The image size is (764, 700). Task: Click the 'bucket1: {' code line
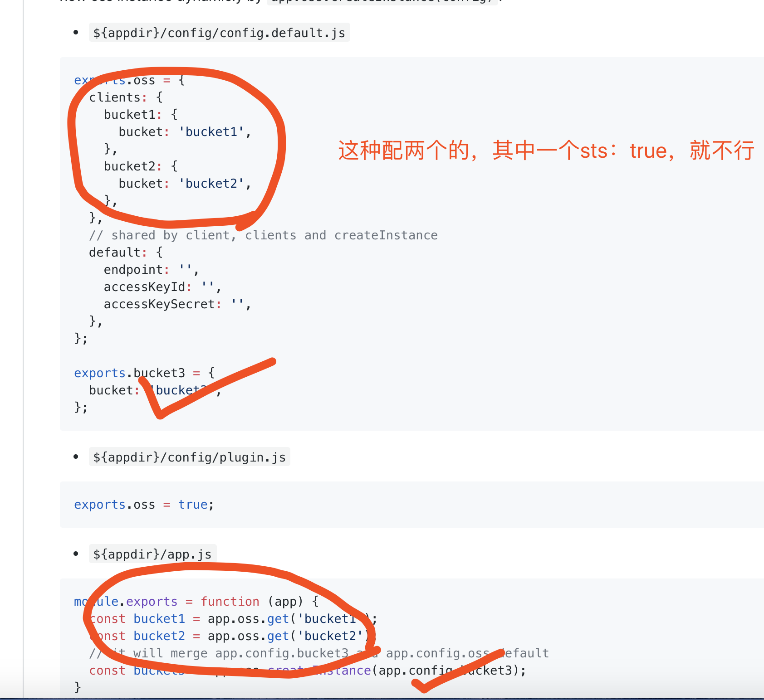tap(141, 115)
